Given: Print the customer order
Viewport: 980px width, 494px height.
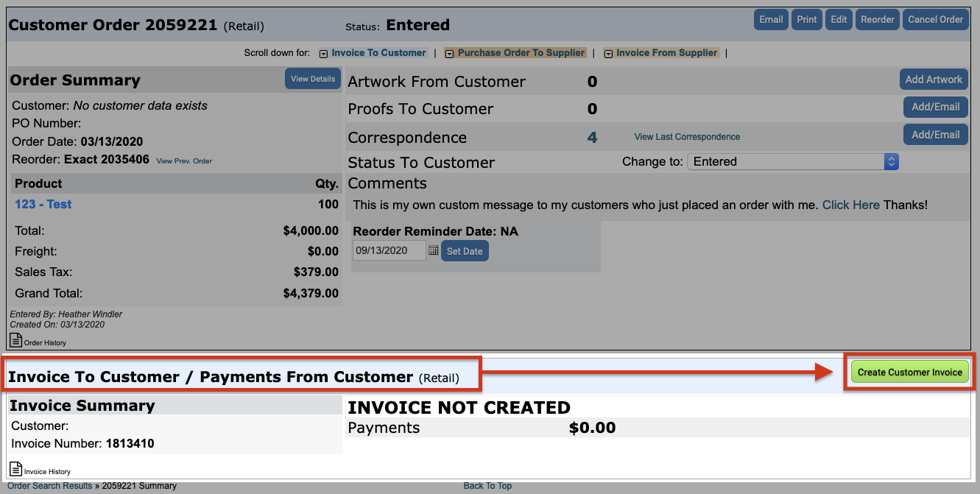Looking at the screenshot, I should pyautogui.click(x=807, y=20).
